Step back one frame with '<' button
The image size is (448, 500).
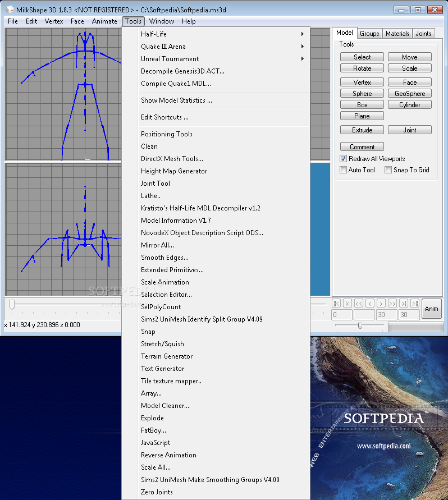coord(370,303)
